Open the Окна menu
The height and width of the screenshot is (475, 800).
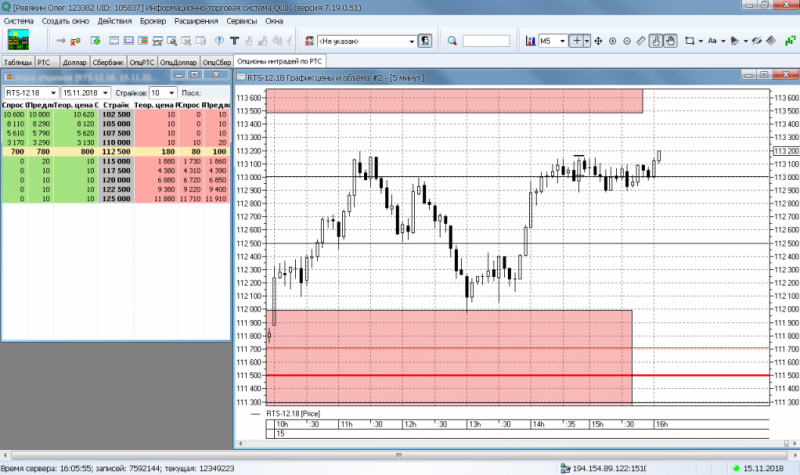274,21
